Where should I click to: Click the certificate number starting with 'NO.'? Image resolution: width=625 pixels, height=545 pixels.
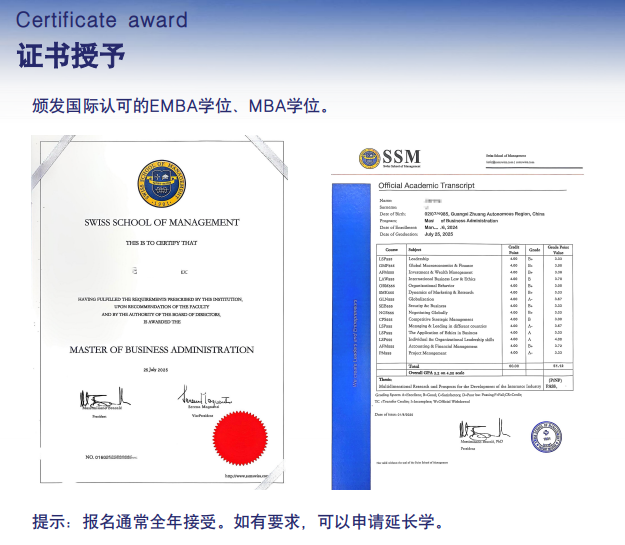(111, 457)
